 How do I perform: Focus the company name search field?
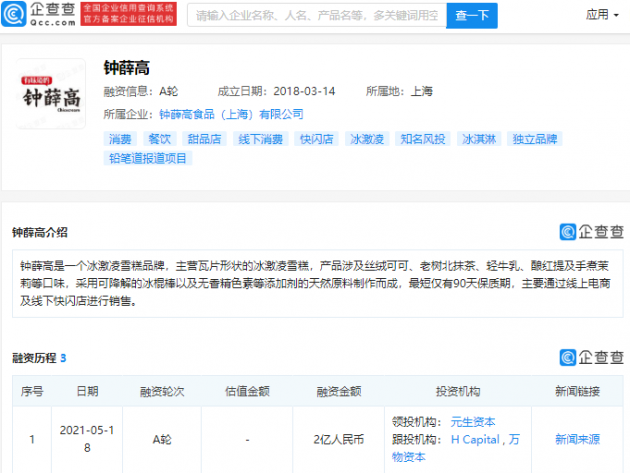click(x=317, y=15)
